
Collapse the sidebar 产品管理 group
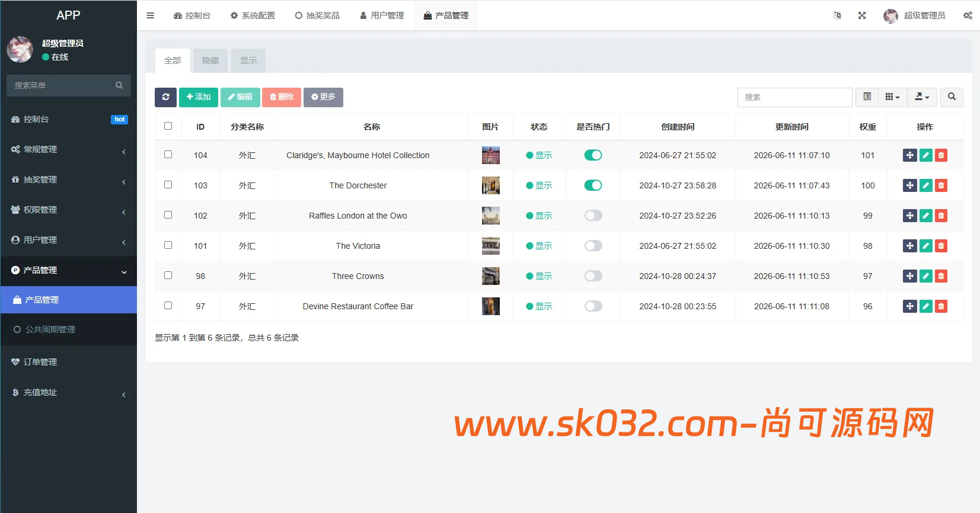(69, 270)
